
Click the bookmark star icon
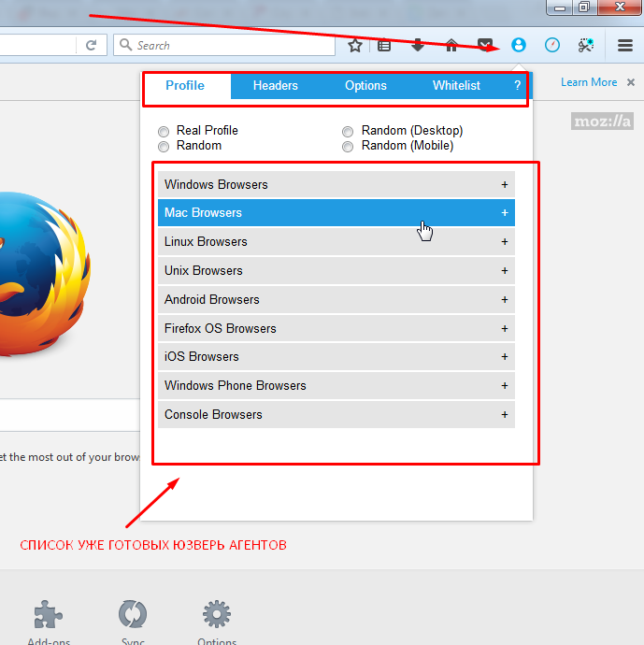click(x=355, y=45)
